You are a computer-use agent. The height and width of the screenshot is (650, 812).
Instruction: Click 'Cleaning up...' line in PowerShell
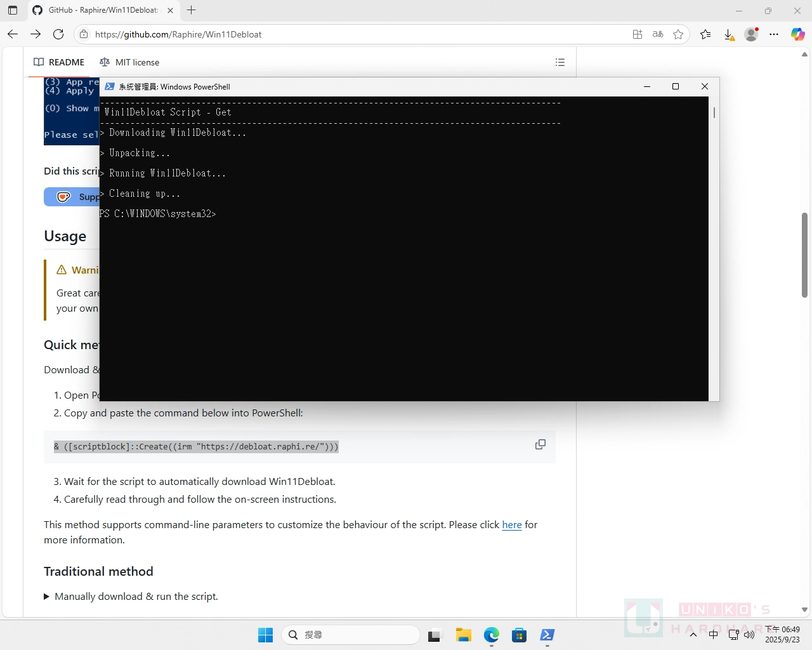pos(140,194)
